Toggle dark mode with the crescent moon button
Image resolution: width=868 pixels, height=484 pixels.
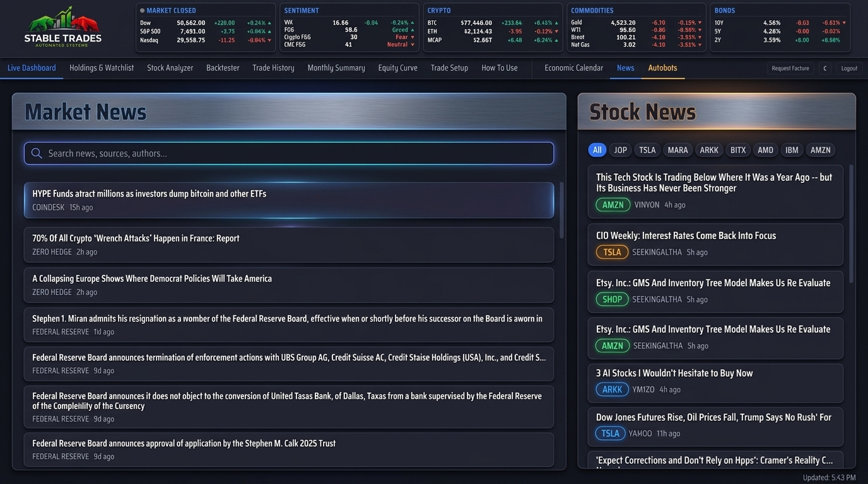click(824, 68)
